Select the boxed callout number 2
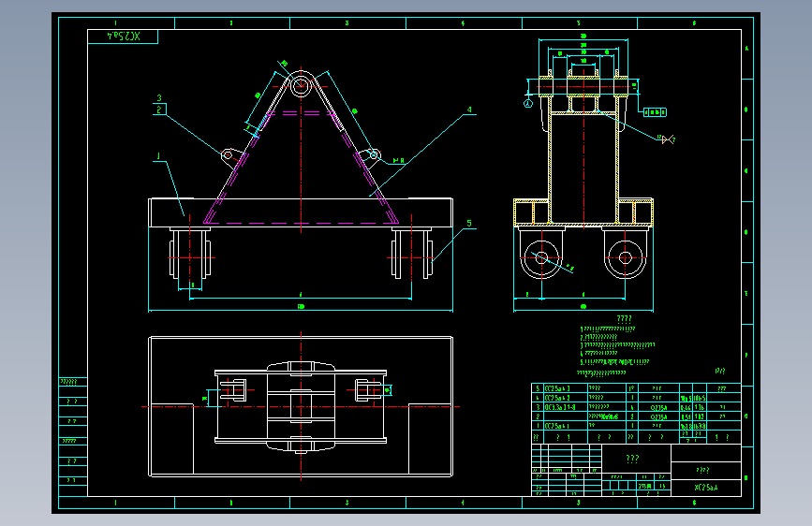 pyautogui.click(x=159, y=110)
